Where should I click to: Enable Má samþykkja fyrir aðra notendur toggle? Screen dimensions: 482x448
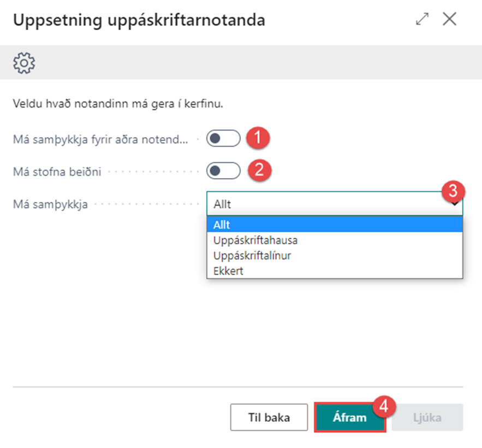[223, 139]
